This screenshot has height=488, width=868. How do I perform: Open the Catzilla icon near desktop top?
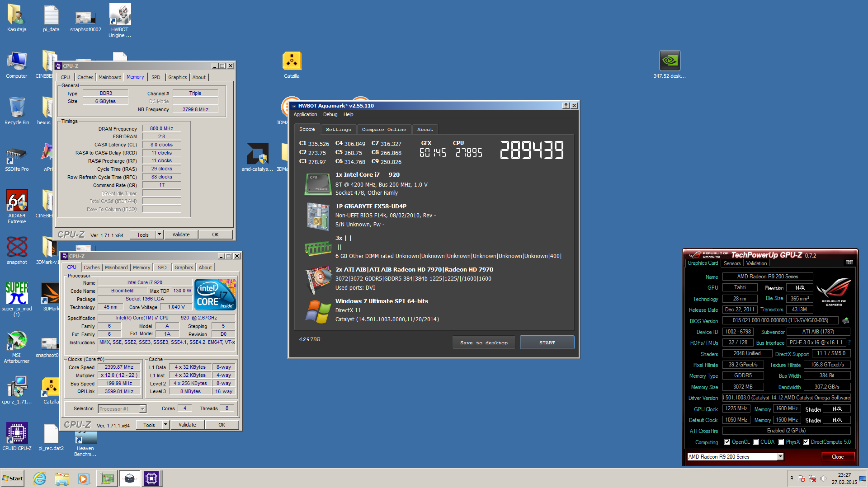point(292,65)
